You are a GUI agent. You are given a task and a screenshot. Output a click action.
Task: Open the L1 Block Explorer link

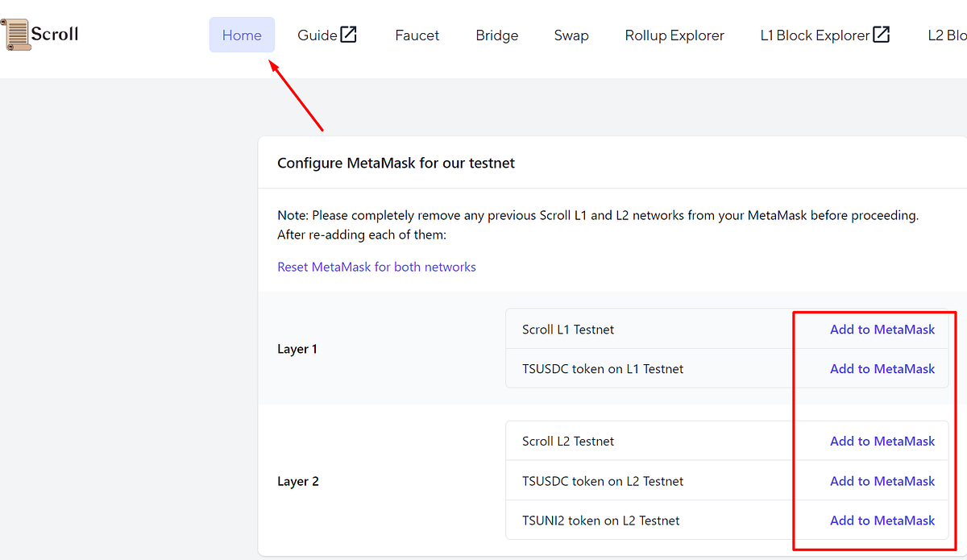pos(825,35)
